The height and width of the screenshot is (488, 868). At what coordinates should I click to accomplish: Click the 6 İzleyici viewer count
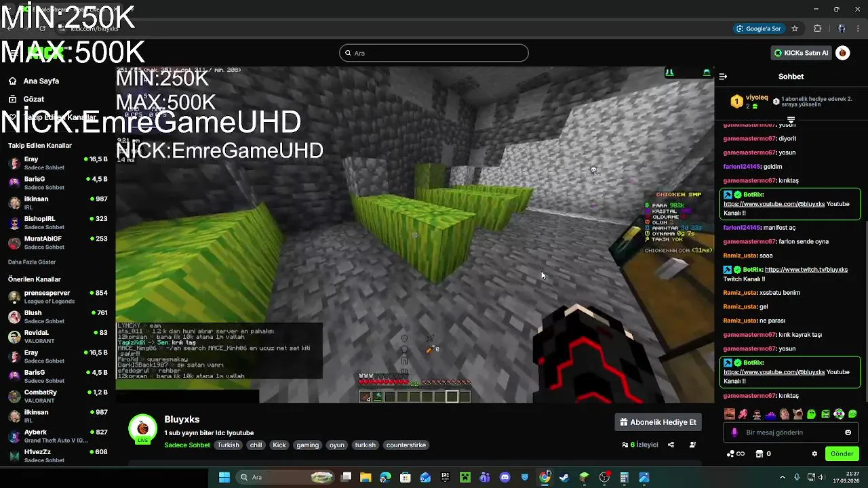pyautogui.click(x=640, y=445)
